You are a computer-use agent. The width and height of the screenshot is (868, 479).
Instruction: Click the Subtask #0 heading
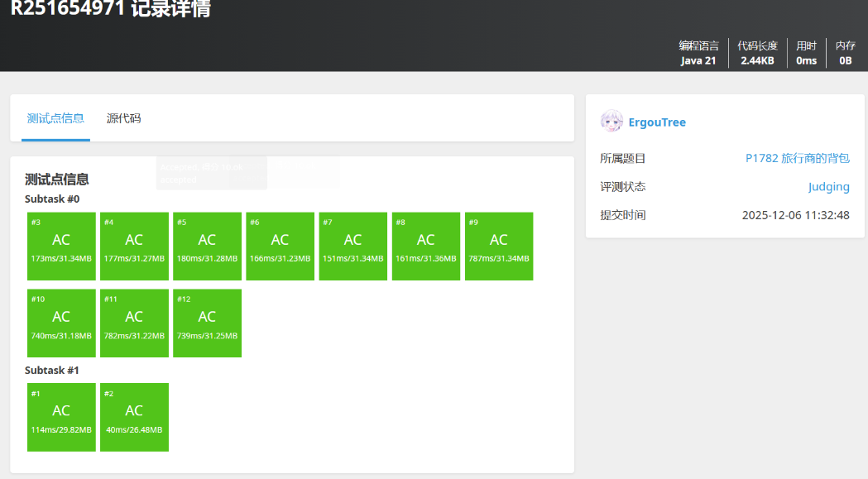pos(51,199)
